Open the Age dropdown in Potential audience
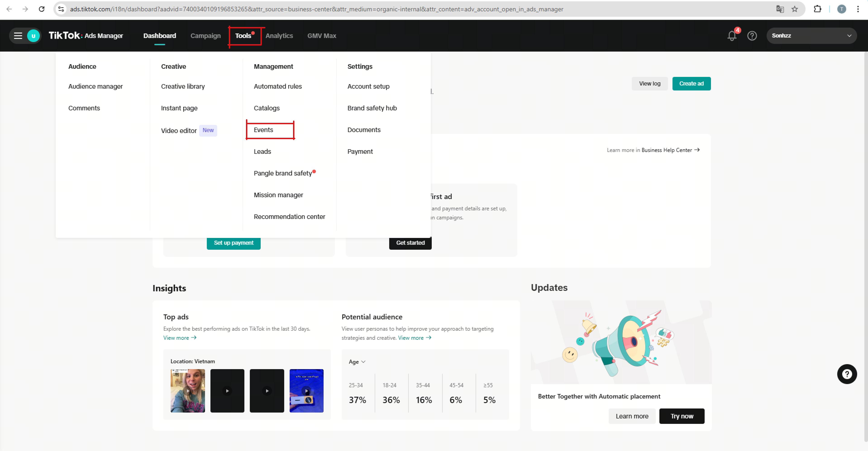This screenshot has width=868, height=451. tap(357, 362)
